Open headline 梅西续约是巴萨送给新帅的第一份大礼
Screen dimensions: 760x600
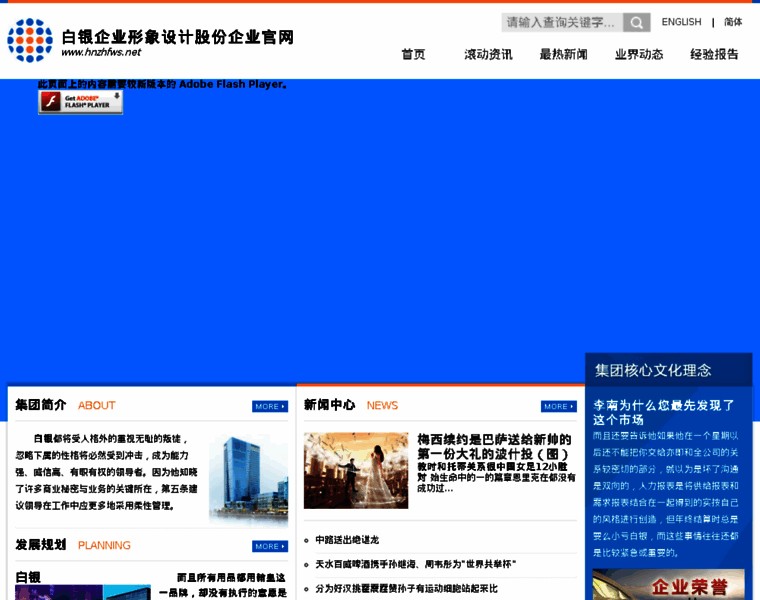pyautogui.click(x=494, y=447)
